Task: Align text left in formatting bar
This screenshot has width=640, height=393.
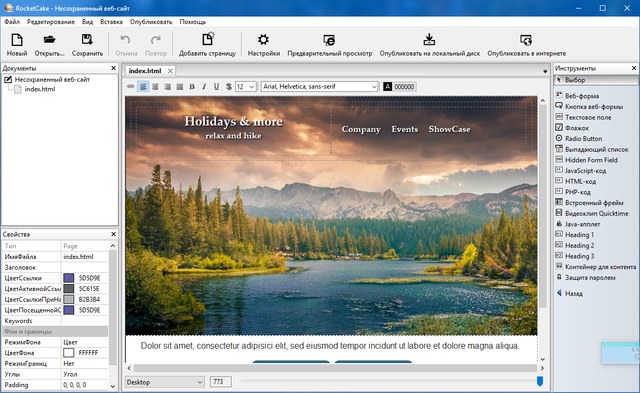Action: pos(143,87)
